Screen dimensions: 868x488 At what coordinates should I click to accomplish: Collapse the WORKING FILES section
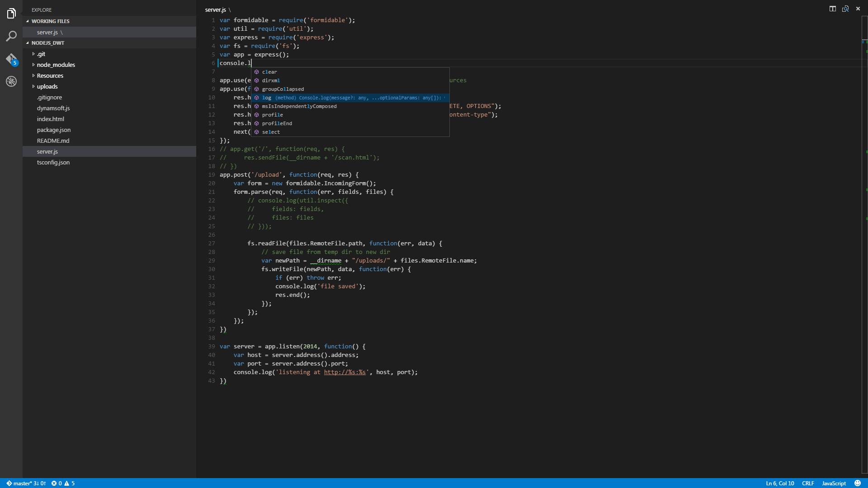(50, 21)
